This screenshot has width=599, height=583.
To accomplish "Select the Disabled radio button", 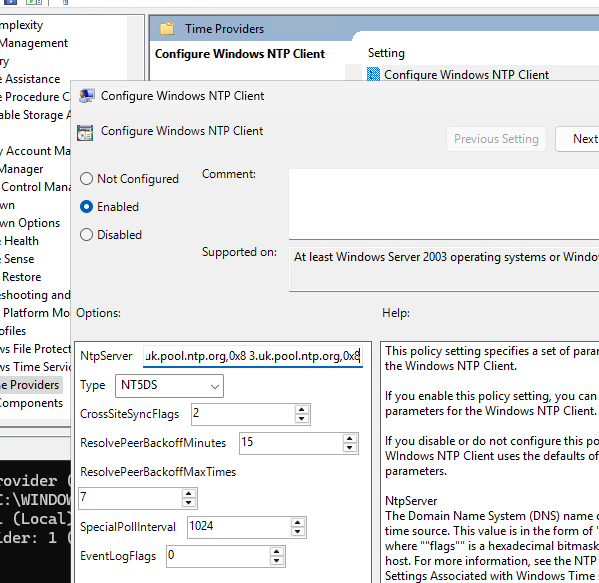I will click(x=86, y=235).
